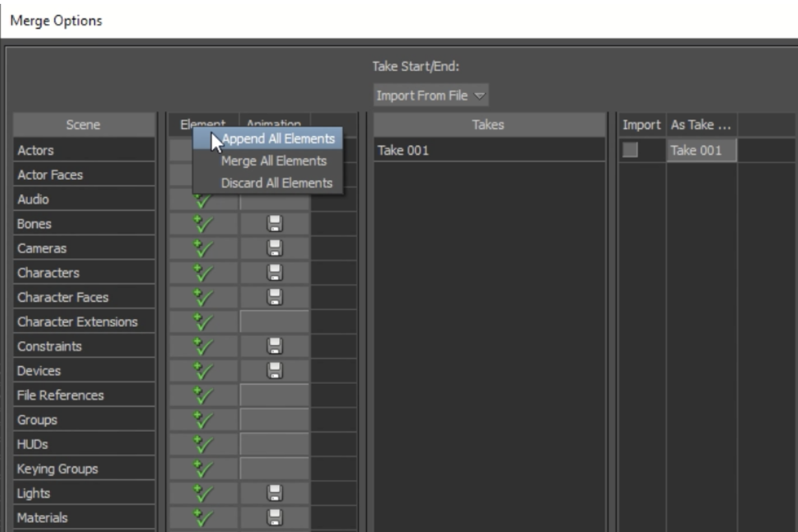The image size is (798, 532).
Task: Click the Lights animation save icon
Action: 274,493
